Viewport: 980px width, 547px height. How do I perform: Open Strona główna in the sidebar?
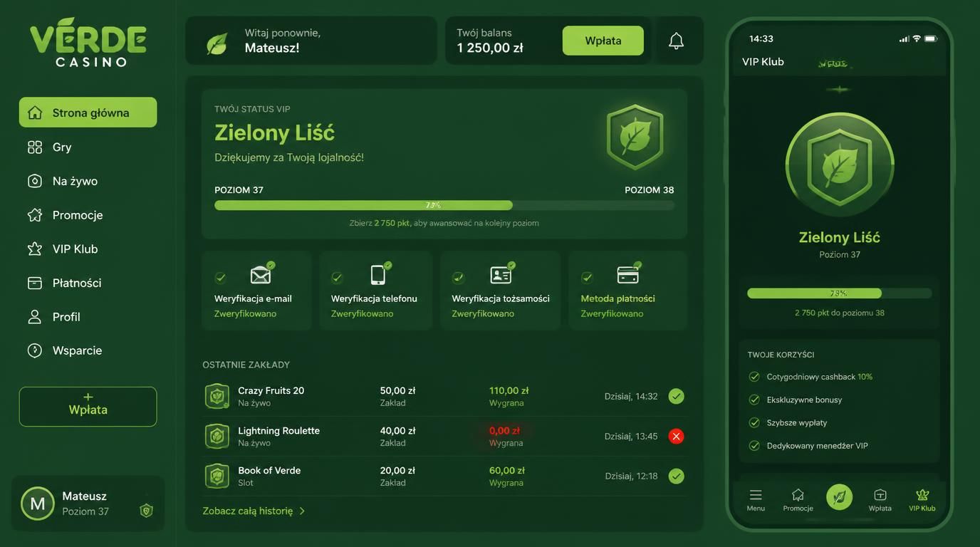pyautogui.click(x=88, y=113)
